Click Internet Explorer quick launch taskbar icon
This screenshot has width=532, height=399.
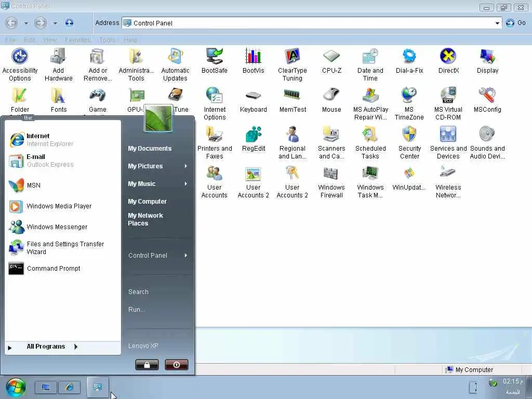point(69,387)
